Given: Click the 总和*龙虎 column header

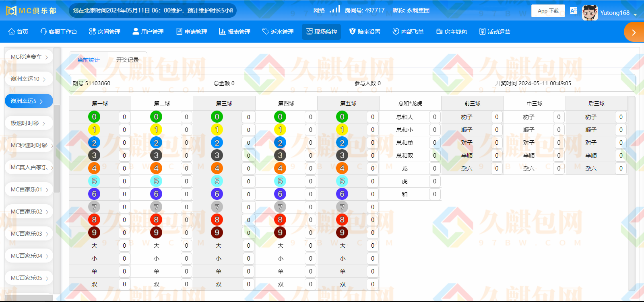Looking at the screenshot, I should 411,103.
